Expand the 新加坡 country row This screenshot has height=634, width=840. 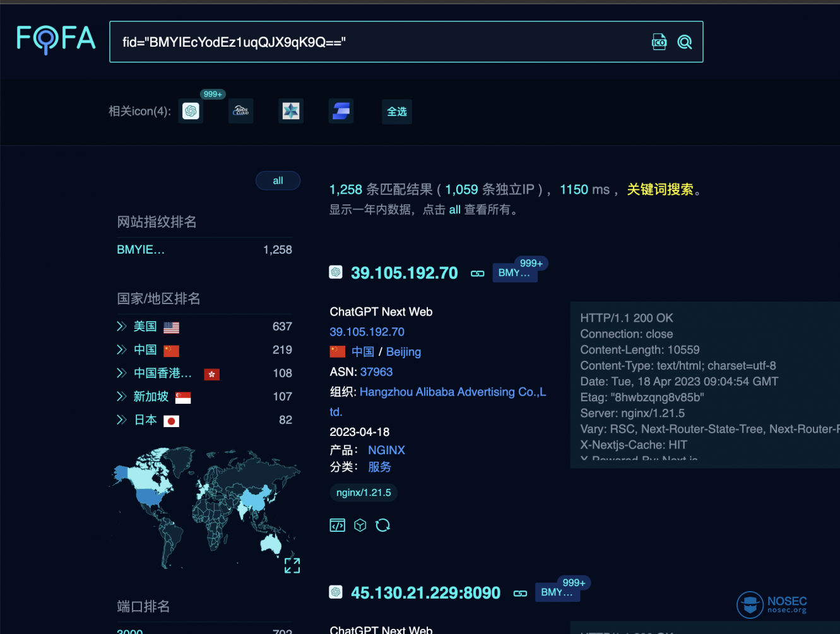(x=122, y=396)
